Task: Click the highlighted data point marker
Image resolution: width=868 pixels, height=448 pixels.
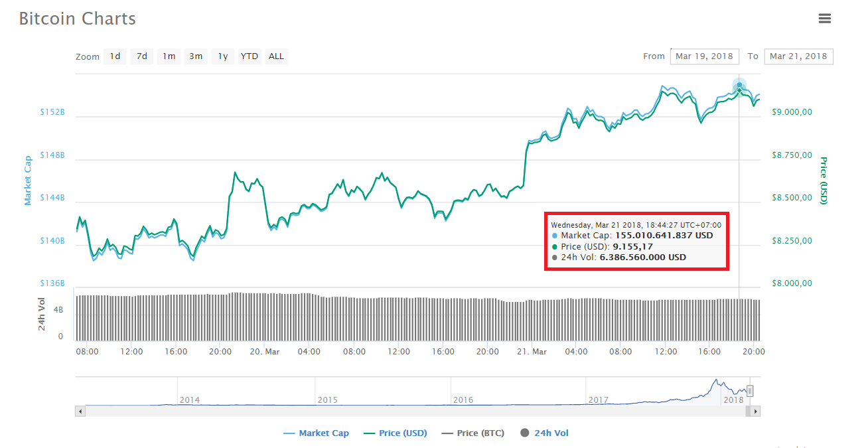Action: click(739, 86)
